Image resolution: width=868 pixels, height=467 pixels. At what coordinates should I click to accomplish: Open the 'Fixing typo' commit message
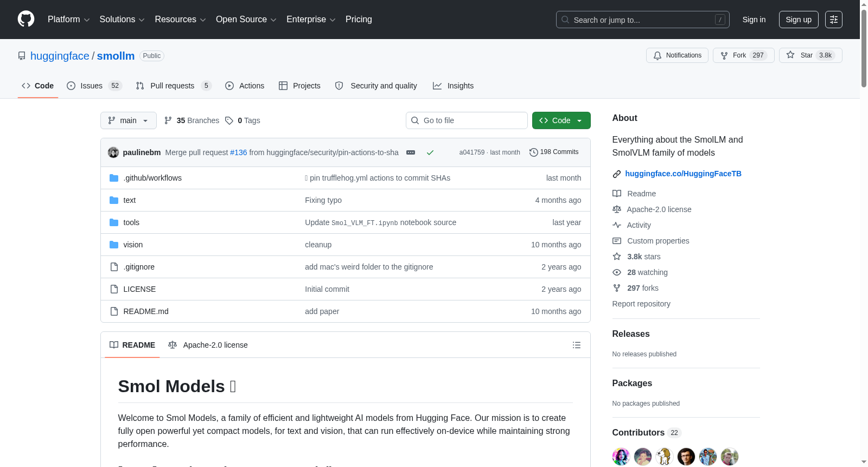323,200
